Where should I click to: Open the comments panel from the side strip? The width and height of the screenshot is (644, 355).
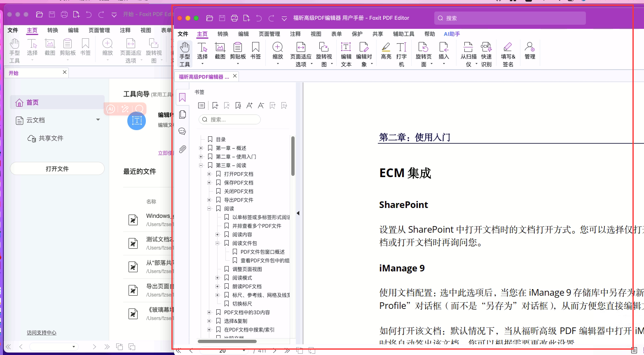coord(183,131)
